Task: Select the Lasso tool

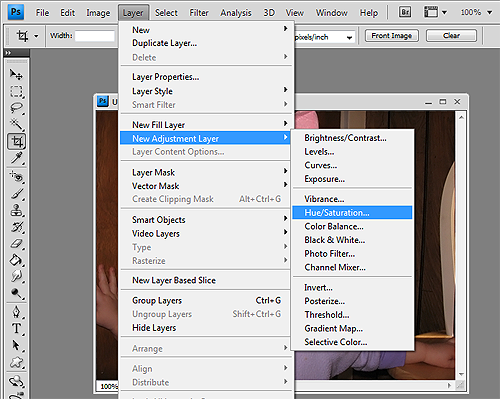Action: 16,108
